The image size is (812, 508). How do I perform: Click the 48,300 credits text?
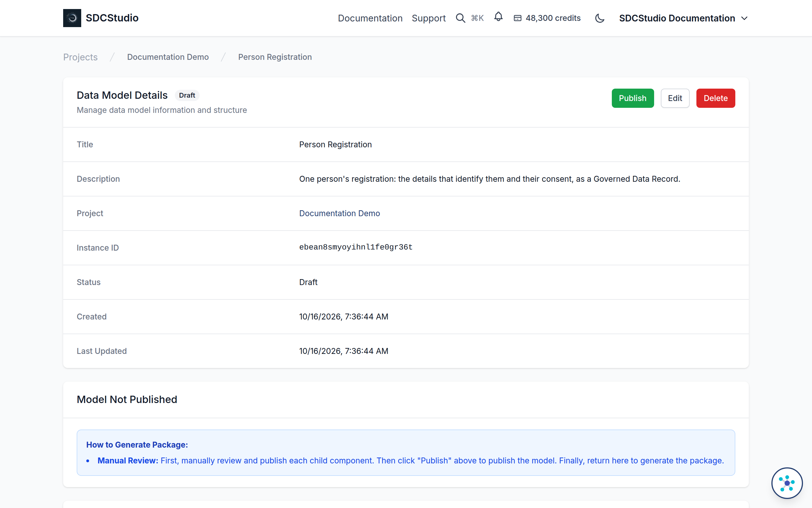pos(553,18)
